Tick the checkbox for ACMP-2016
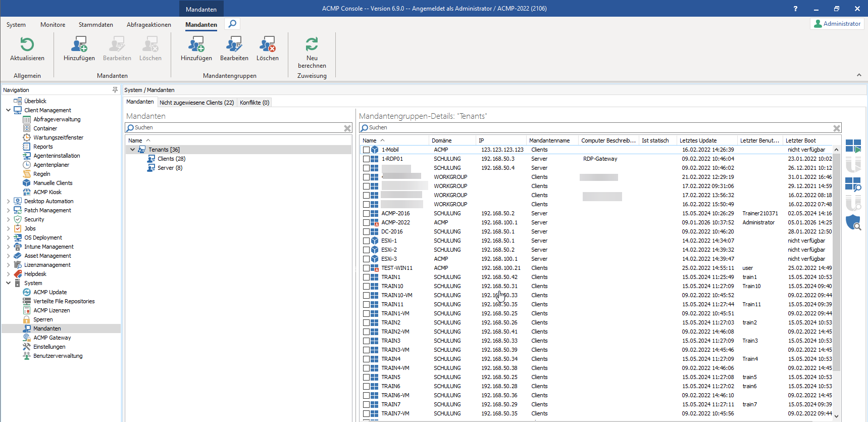 tap(366, 214)
